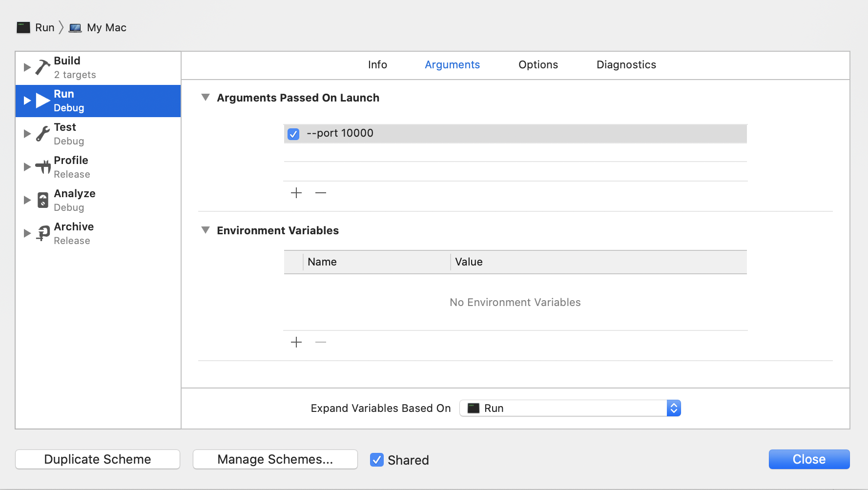Click the Run play icon in sidebar
The height and width of the screenshot is (490, 868).
pos(43,101)
